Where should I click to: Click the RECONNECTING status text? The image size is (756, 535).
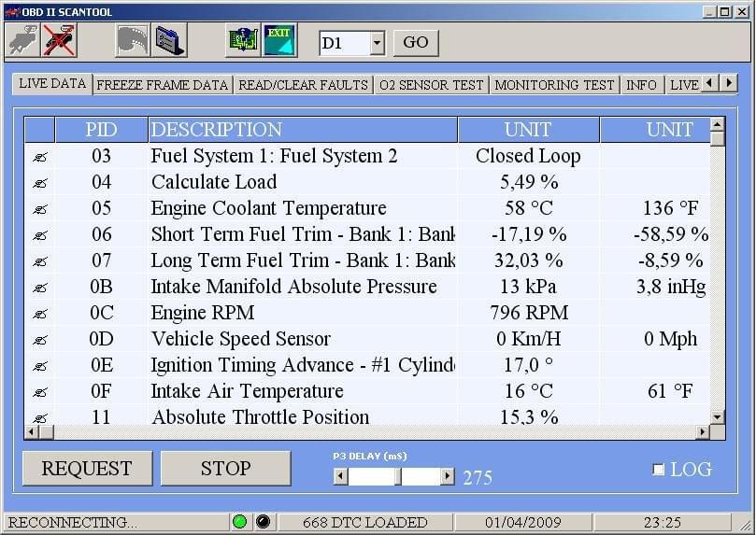(72, 522)
